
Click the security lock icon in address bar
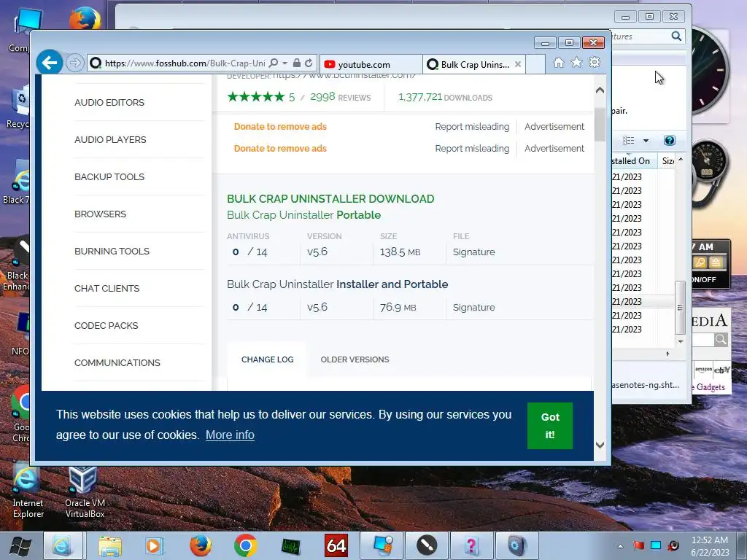click(297, 63)
